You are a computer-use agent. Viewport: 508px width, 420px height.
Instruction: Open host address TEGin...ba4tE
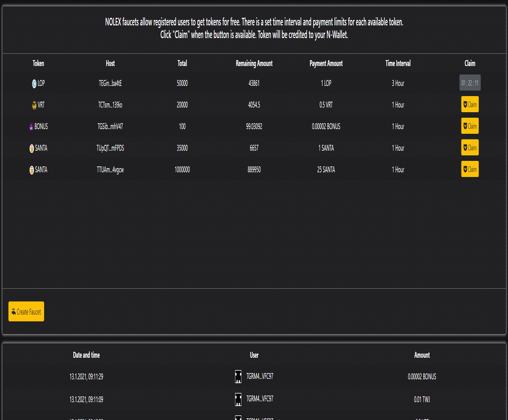110,84
